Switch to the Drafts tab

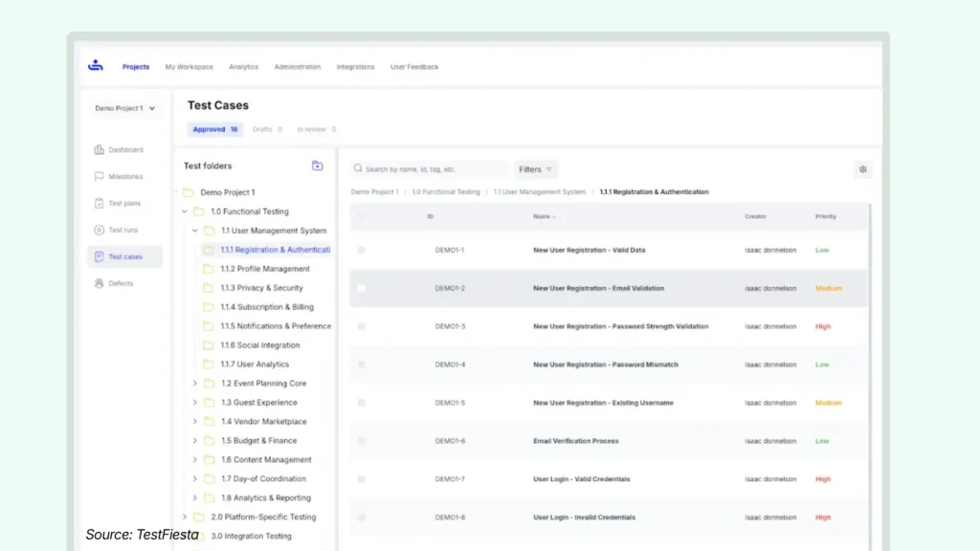267,129
